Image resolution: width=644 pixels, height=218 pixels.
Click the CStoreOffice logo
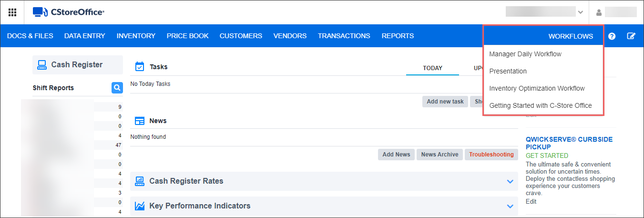tap(69, 12)
